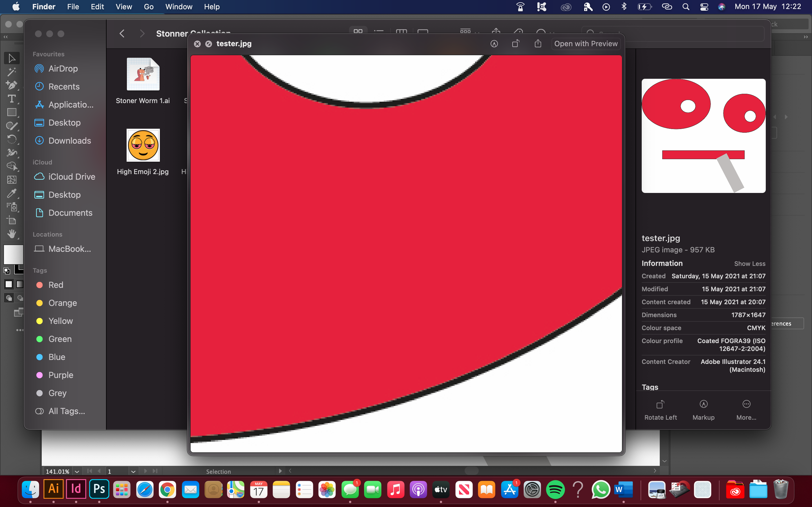812x507 pixels.
Task: Open the Window menu
Action: (x=178, y=6)
